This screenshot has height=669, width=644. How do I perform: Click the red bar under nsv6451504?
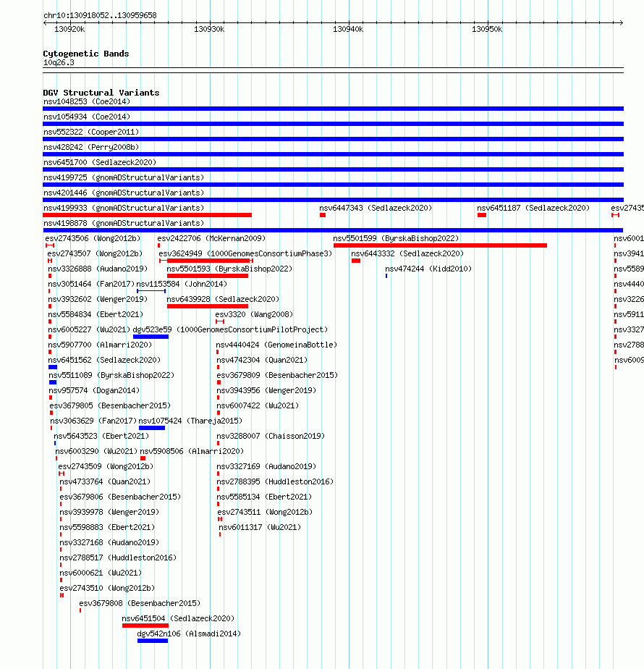[145, 626]
